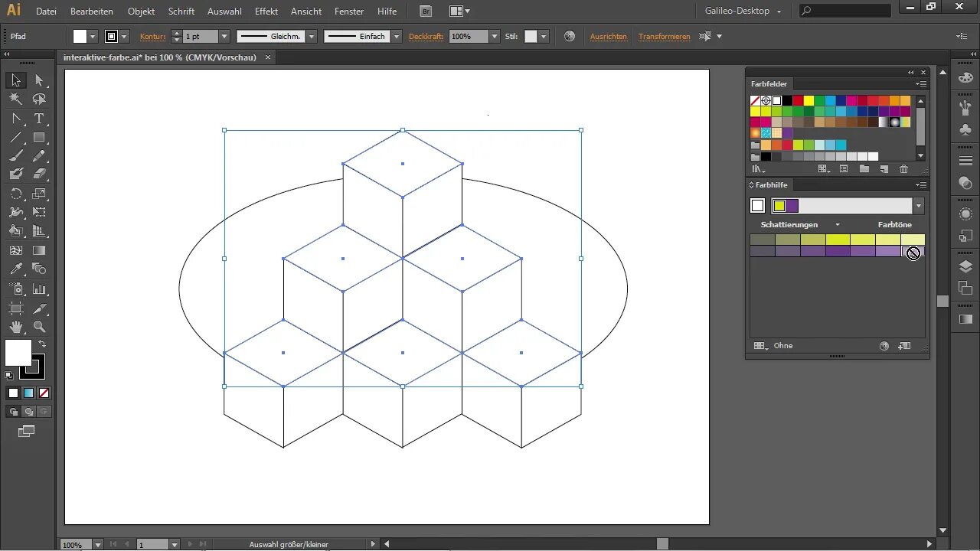Screen dimensions: 980x551
Task: Set paint mode to Color
Action: [x=13, y=393]
